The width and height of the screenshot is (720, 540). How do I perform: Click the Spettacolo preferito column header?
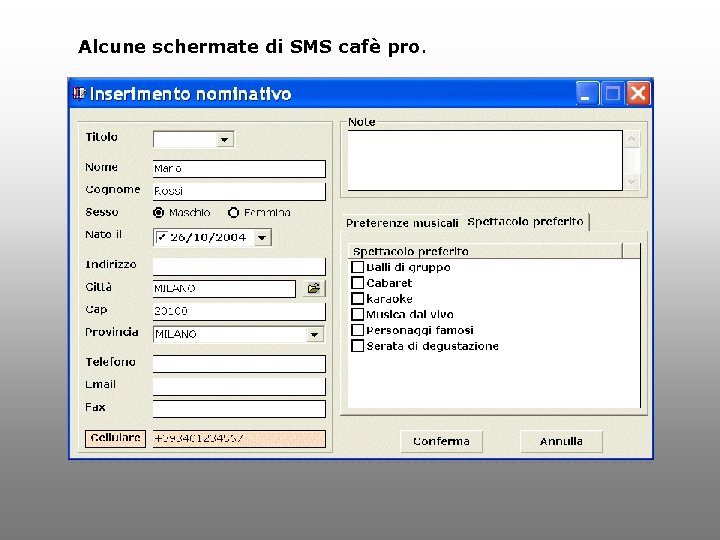coord(485,251)
